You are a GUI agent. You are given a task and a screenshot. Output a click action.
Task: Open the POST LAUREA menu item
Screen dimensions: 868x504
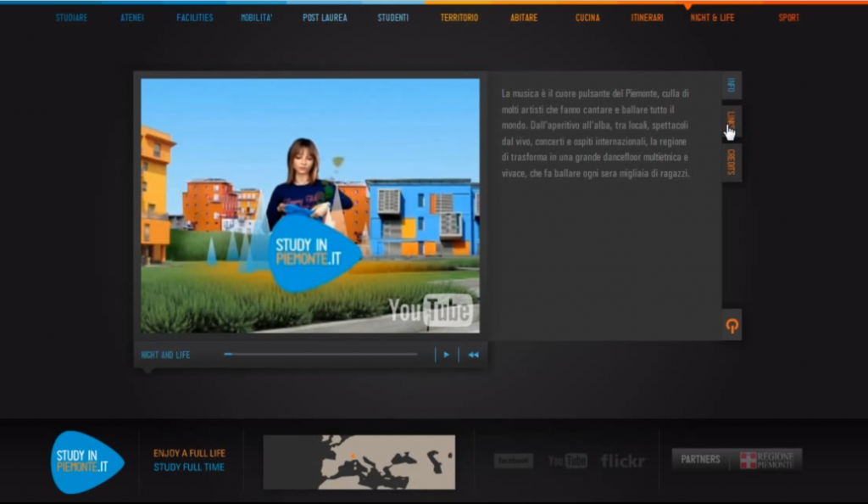click(x=325, y=18)
